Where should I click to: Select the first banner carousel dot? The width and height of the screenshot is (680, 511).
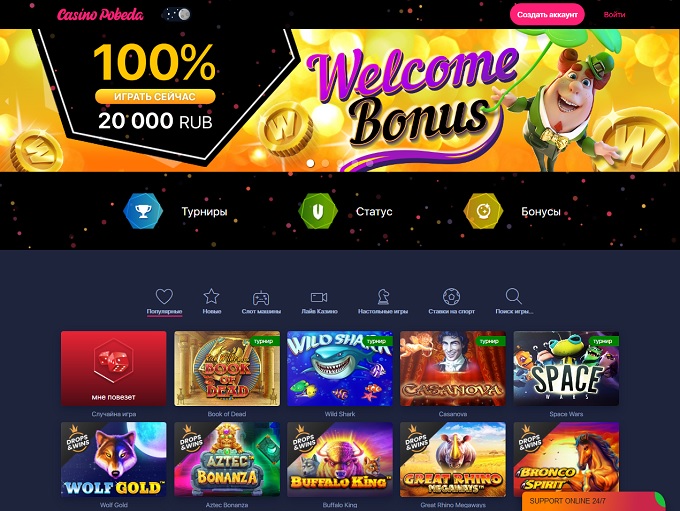tap(311, 163)
